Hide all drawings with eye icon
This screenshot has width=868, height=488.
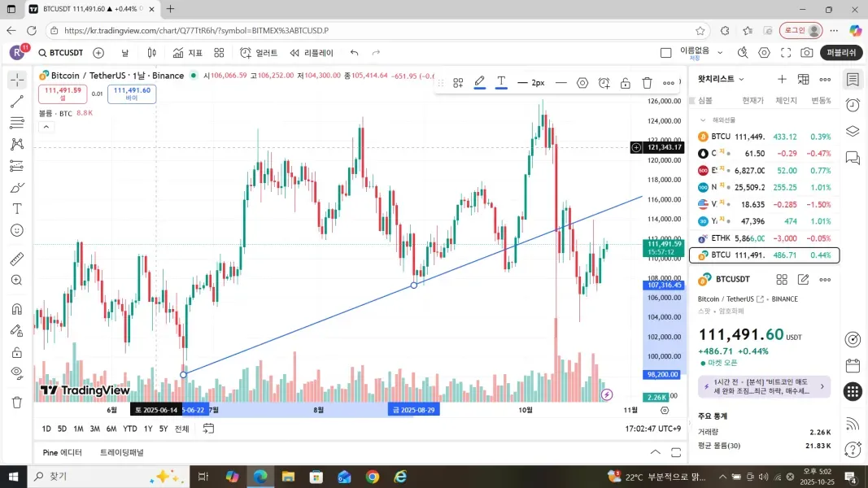coord(16,373)
